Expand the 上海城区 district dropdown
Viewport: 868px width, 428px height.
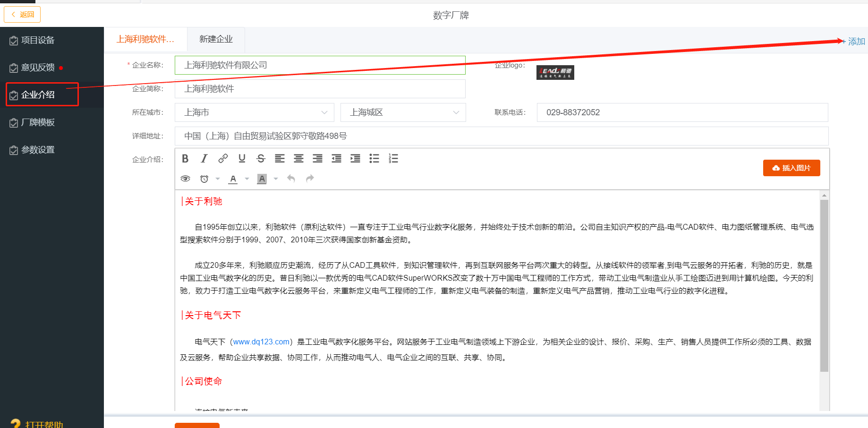pyautogui.click(x=403, y=112)
